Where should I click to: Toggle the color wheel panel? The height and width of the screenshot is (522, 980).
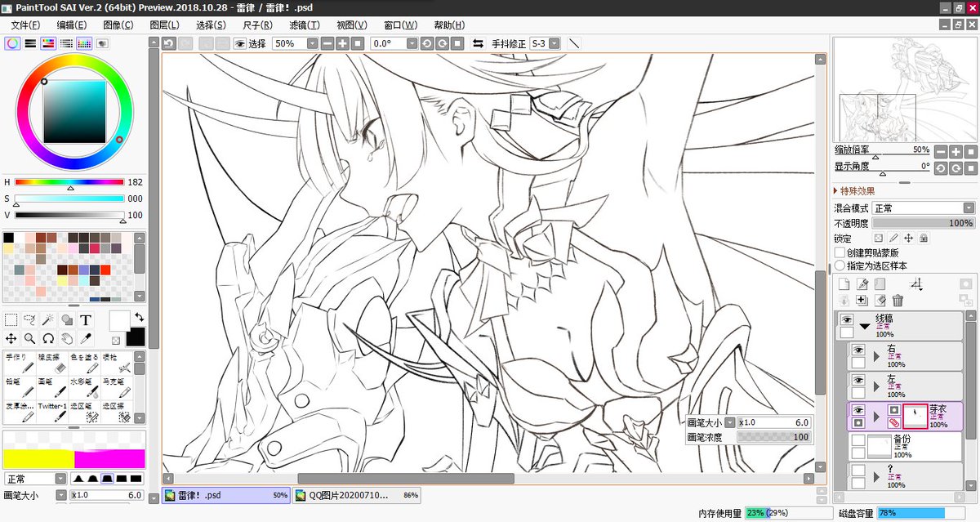coord(11,43)
